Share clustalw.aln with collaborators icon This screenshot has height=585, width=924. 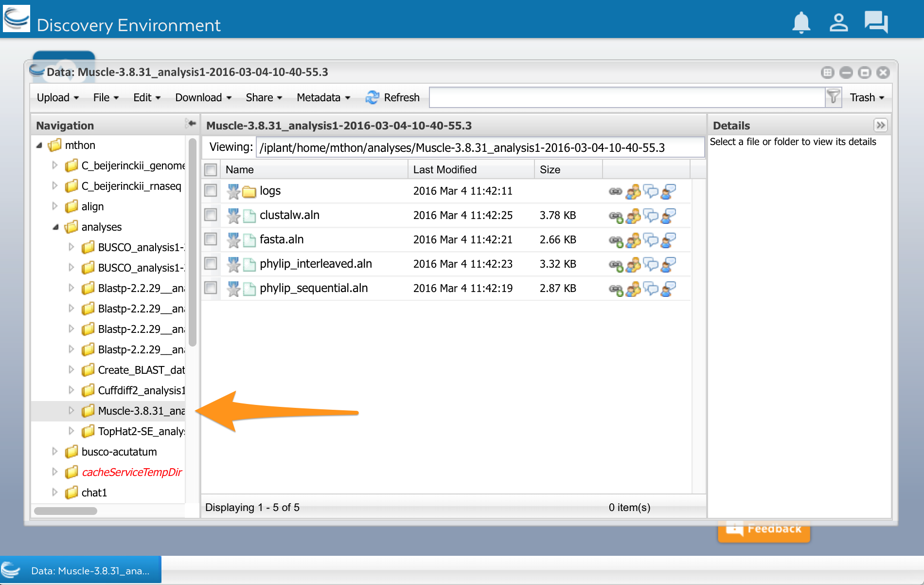click(x=633, y=216)
